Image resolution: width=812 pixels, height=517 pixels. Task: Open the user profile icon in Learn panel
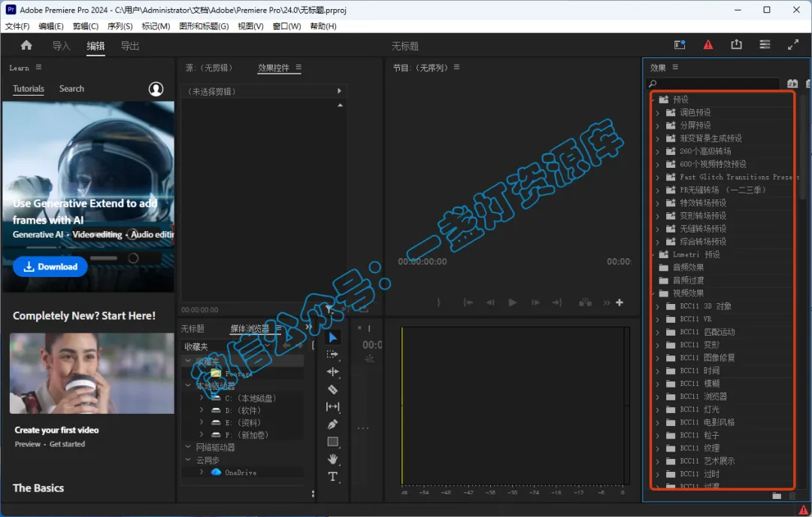click(x=156, y=90)
